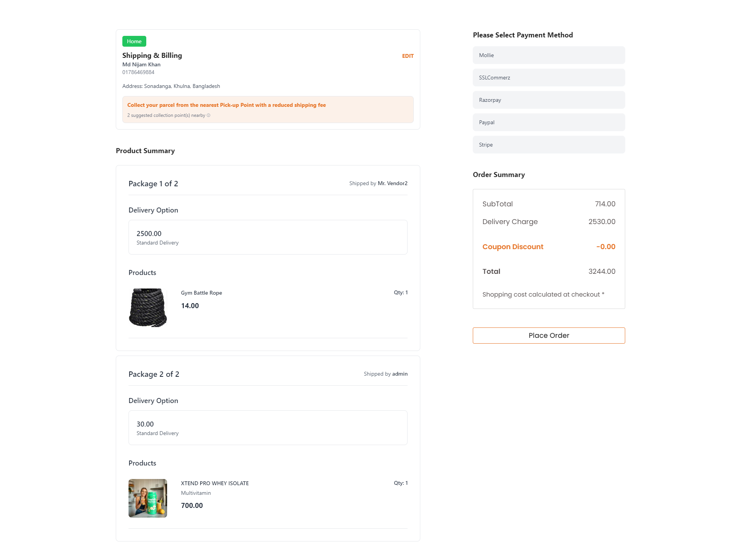The image size is (741, 560).
Task: Select the 2500.00 Standard Delivery option
Action: 267,237
